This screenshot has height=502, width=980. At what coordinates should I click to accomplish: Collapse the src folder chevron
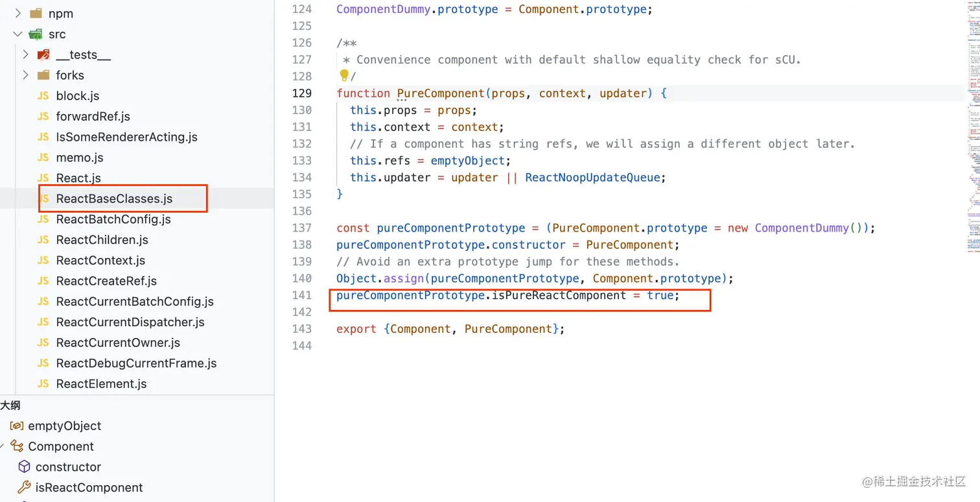(18, 34)
